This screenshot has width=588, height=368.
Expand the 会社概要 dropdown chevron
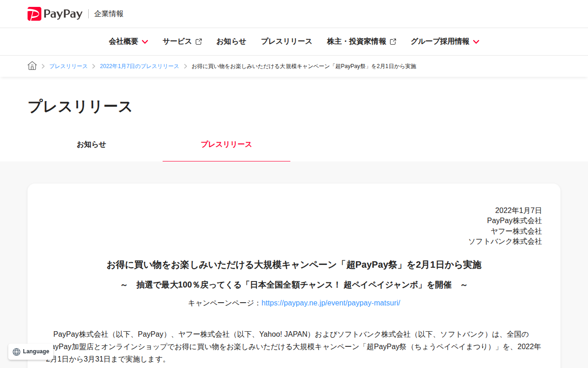pyautogui.click(x=145, y=42)
